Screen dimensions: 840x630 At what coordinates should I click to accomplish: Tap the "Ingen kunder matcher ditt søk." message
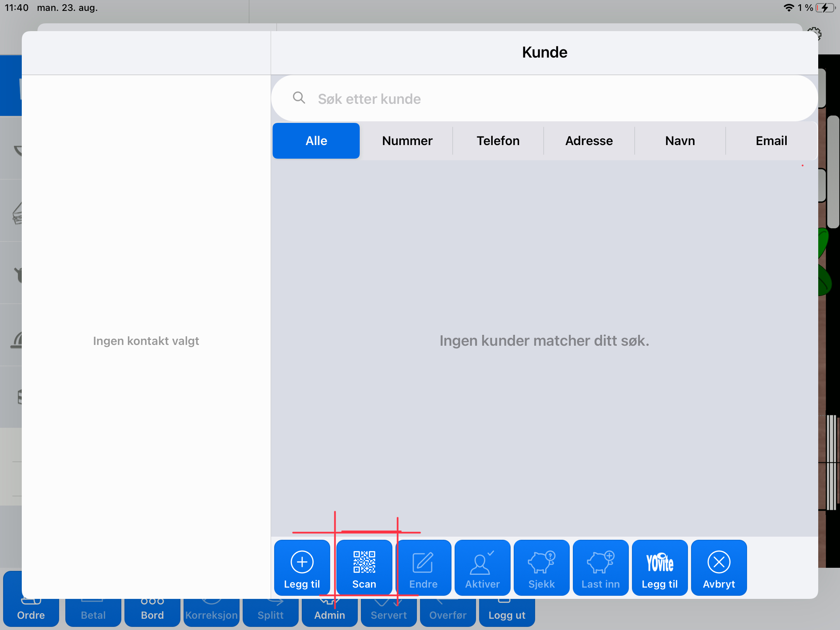point(544,341)
